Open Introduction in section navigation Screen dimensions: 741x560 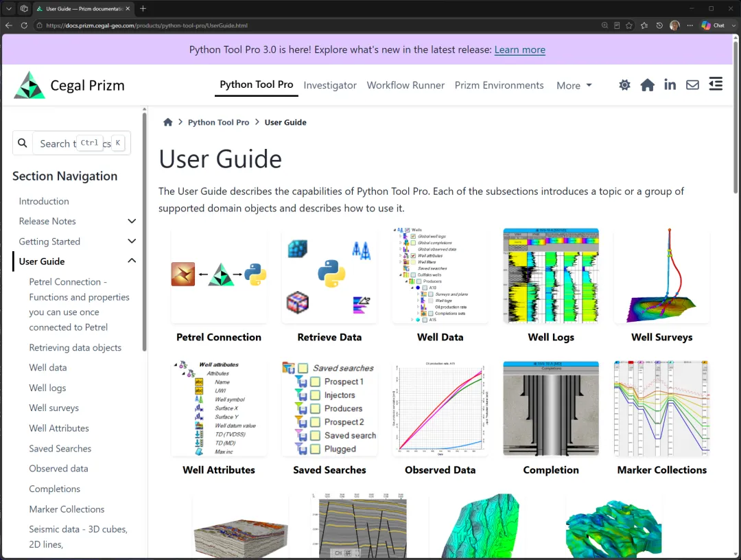coord(44,201)
